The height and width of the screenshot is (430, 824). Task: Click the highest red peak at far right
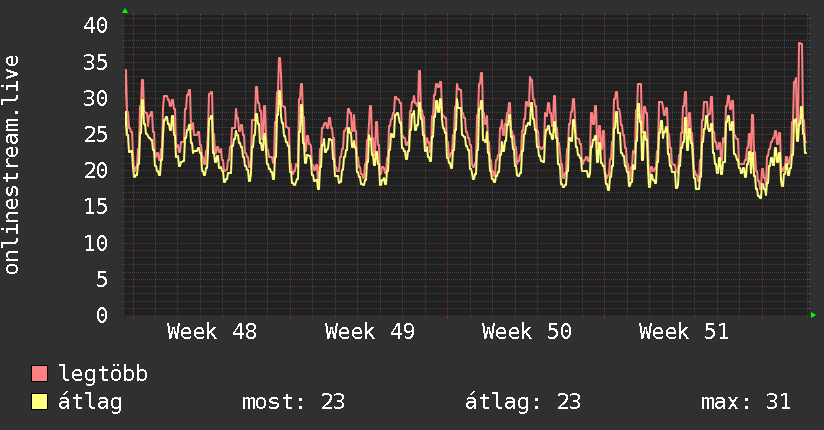pyautogui.click(x=800, y=44)
